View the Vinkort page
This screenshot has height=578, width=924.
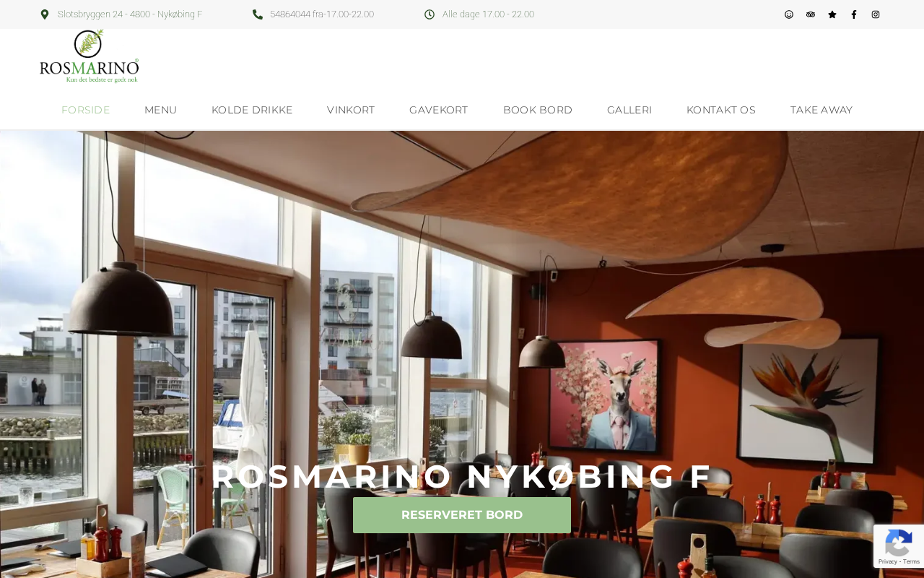[351, 110]
